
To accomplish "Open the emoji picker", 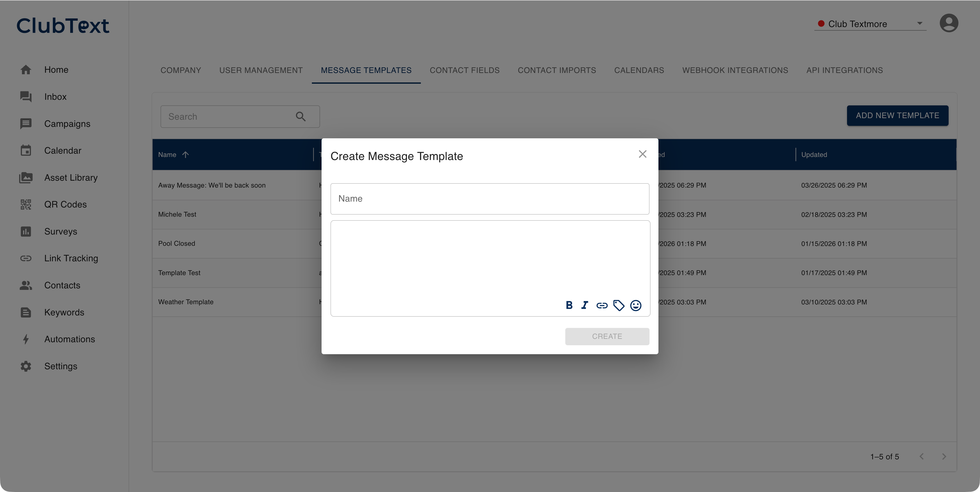I will click(636, 305).
